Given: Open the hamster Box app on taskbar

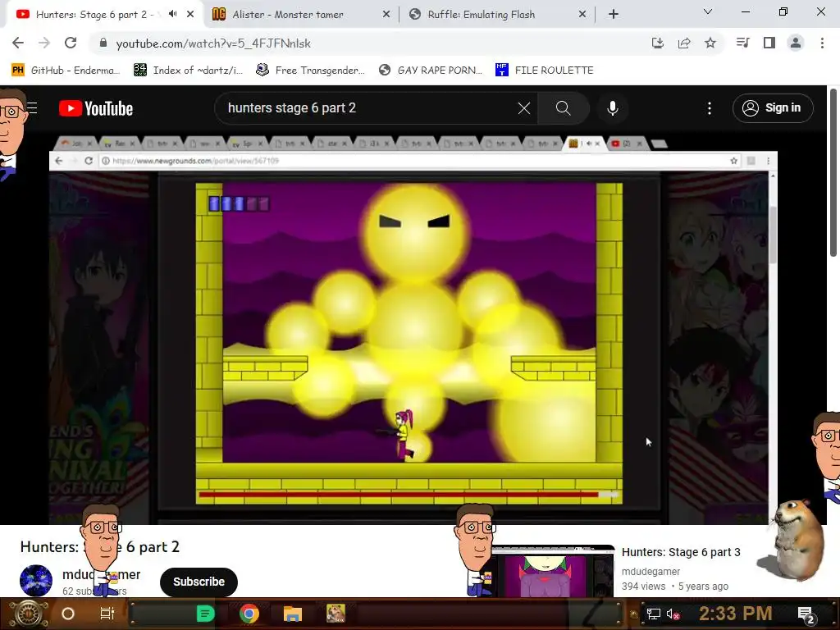Looking at the screenshot, I should (336, 614).
